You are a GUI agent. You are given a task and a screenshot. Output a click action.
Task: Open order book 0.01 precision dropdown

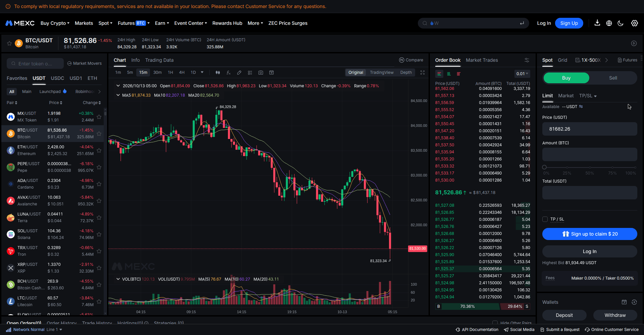pyautogui.click(x=522, y=74)
